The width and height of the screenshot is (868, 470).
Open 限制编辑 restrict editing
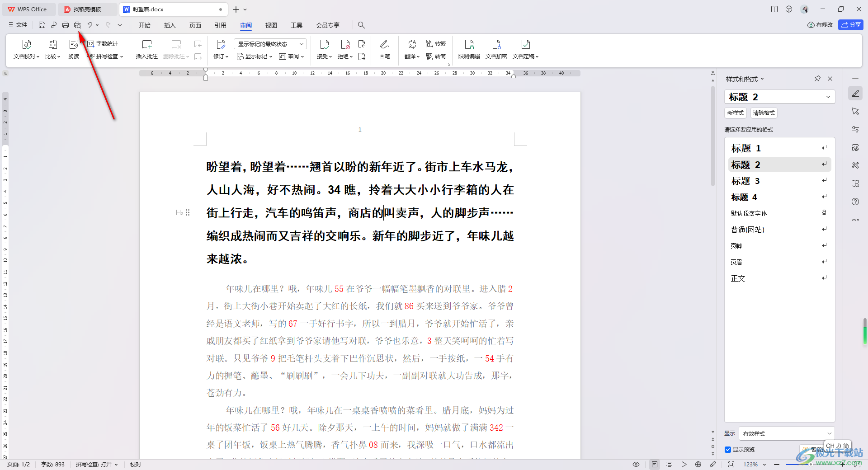coord(469,49)
